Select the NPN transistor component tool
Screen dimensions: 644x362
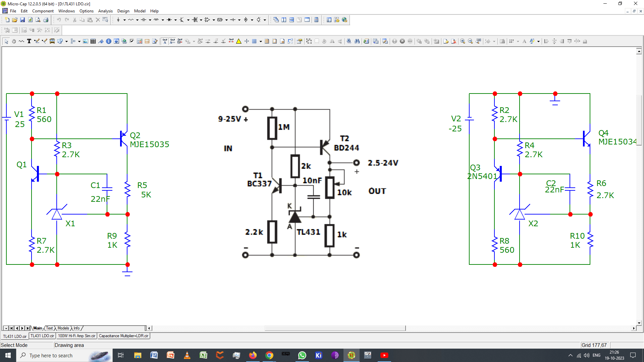[x=182, y=20]
